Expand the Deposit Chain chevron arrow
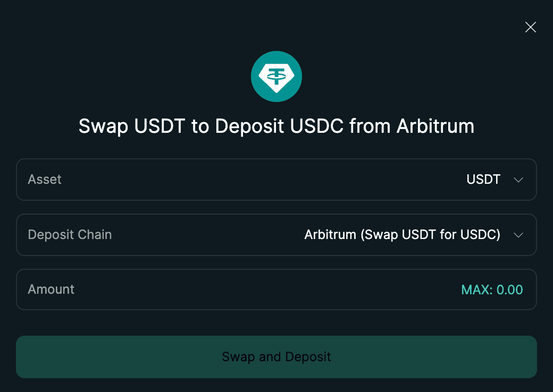 pos(519,235)
